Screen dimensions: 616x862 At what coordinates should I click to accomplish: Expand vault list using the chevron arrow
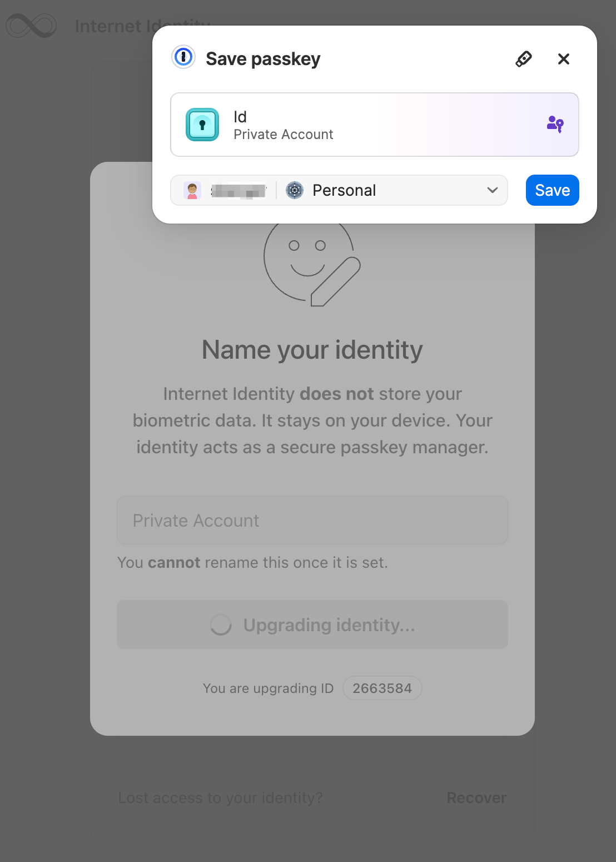pos(492,190)
